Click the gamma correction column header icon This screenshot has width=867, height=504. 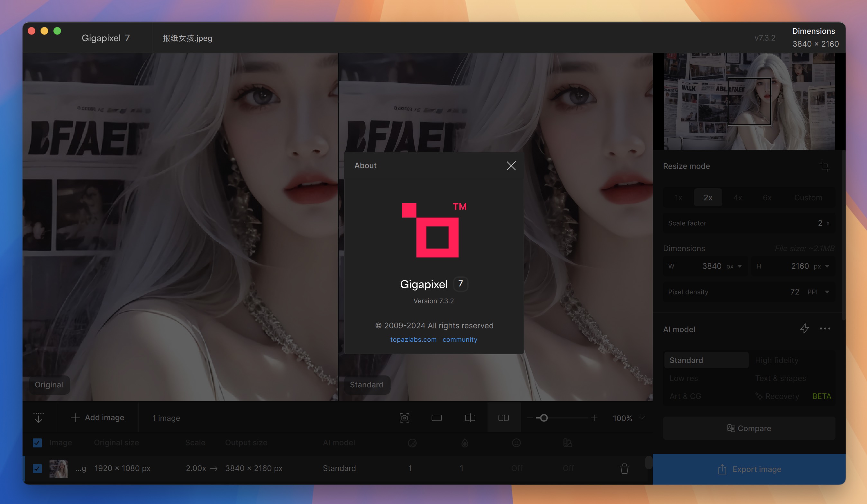[568, 443]
